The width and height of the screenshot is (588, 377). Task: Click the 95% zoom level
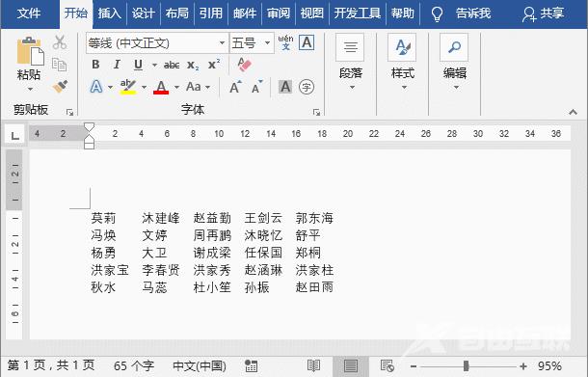point(549,365)
